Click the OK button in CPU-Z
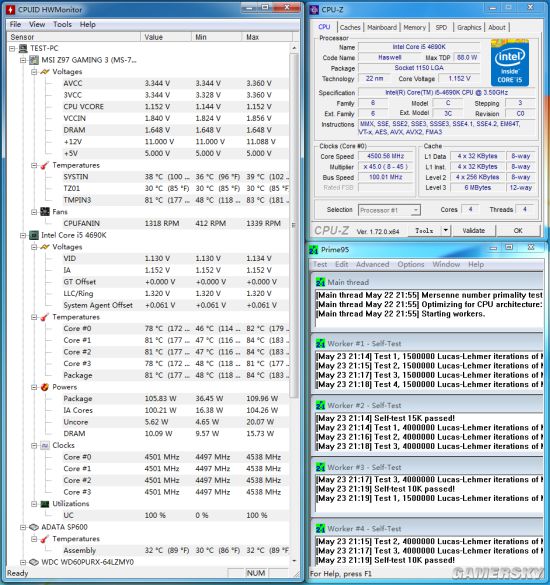Viewport: 550px width, 585px height. click(518, 230)
